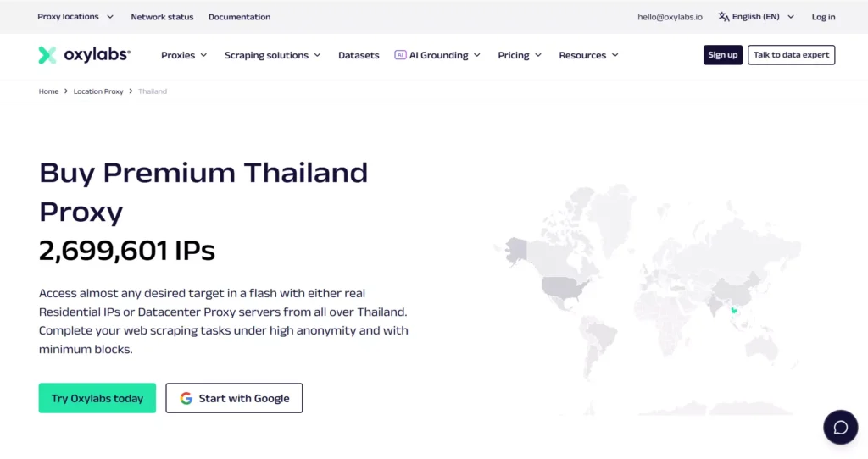Click the breadcrumb arrow after Home
This screenshot has width=868, height=459.
click(x=66, y=91)
